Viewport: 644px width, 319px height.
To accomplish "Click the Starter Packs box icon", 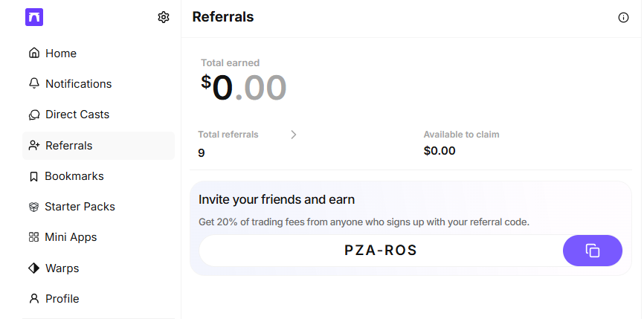I will [x=33, y=207].
